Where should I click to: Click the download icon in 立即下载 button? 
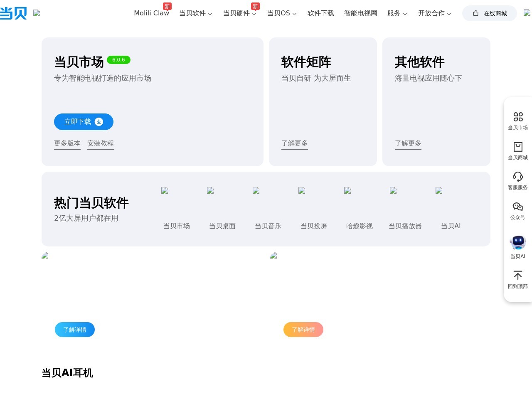99,122
